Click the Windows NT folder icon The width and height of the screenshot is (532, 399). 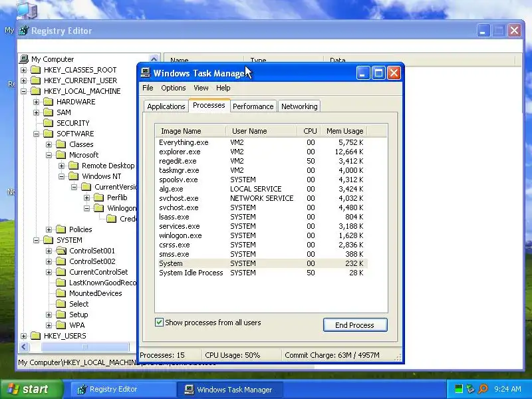click(73, 176)
